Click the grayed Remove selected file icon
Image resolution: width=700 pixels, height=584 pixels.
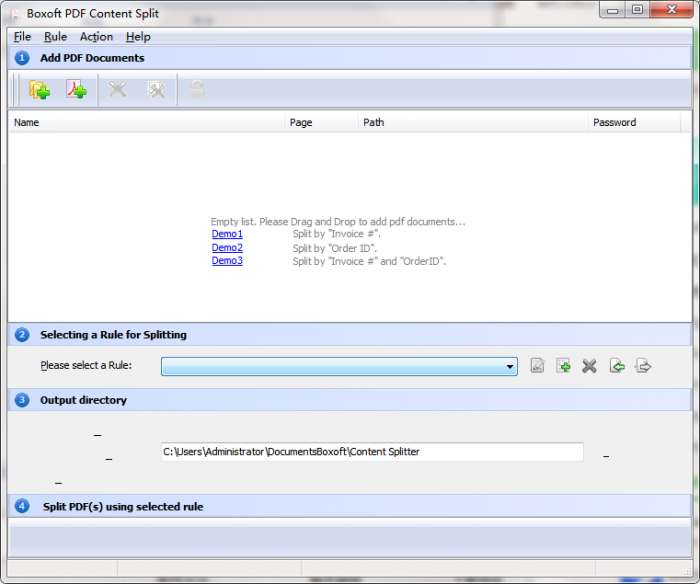point(117,89)
